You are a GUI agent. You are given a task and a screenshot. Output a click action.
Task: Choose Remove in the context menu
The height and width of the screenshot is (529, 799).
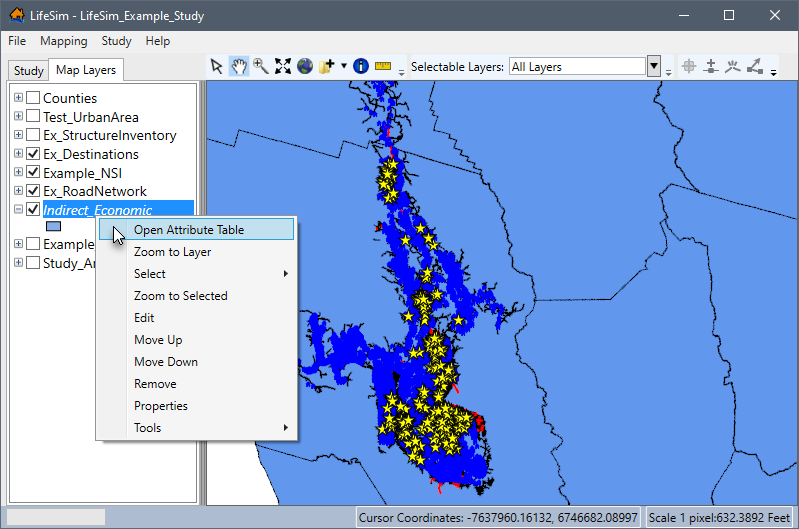197,383
